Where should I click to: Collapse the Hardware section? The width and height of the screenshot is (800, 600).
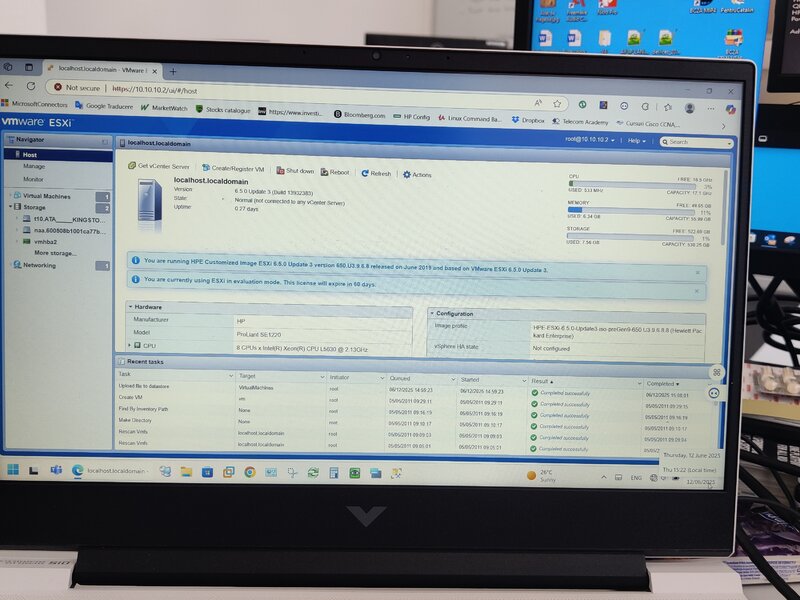131,307
